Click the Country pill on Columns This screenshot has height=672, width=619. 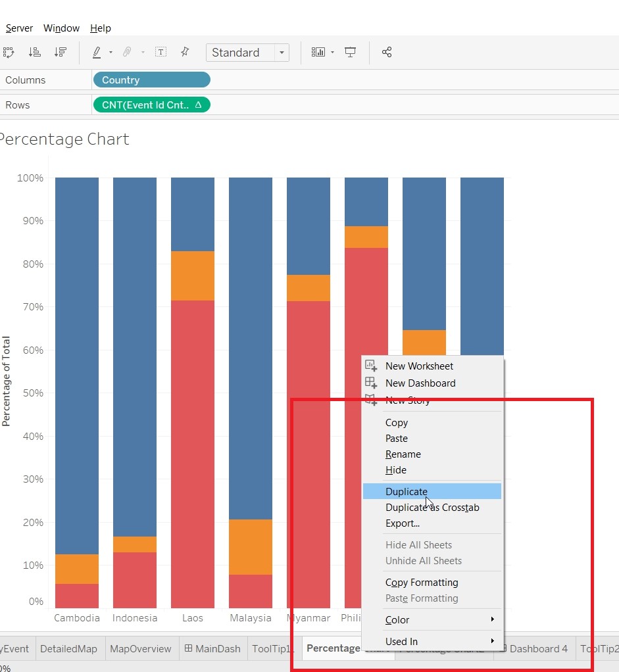coord(151,80)
